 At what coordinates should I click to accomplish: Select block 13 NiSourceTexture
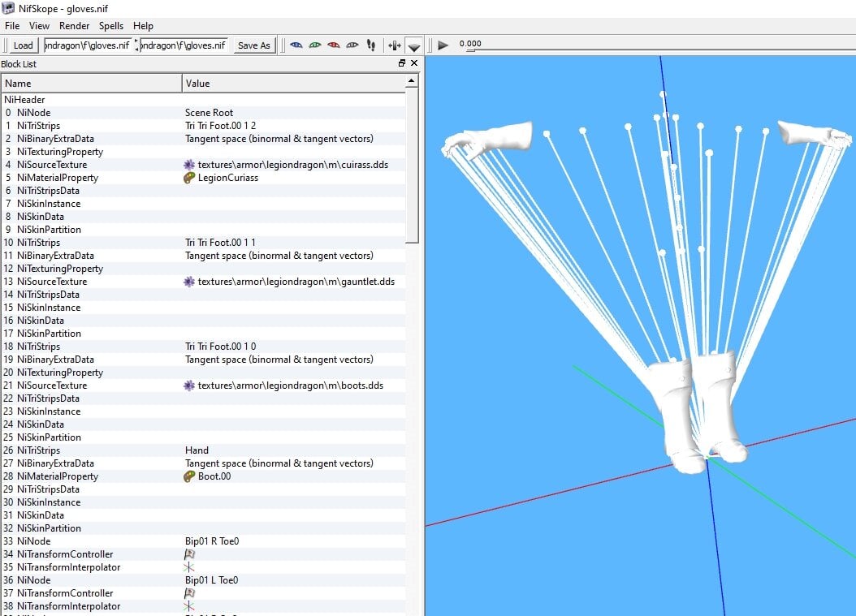tap(204, 282)
